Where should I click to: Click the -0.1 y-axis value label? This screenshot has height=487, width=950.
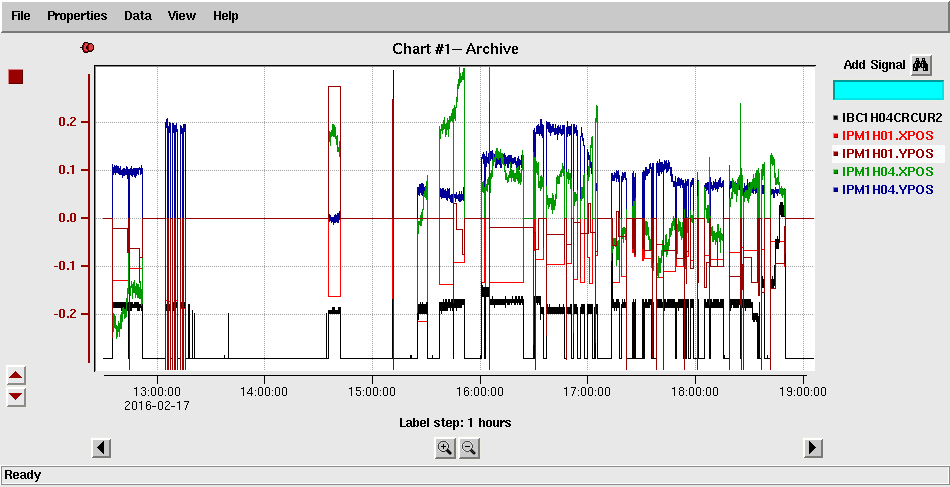pos(67,266)
